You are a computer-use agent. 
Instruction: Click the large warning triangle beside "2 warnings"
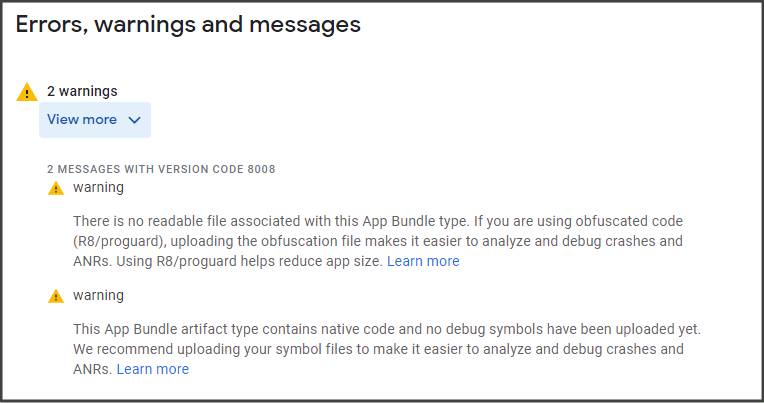[27, 92]
